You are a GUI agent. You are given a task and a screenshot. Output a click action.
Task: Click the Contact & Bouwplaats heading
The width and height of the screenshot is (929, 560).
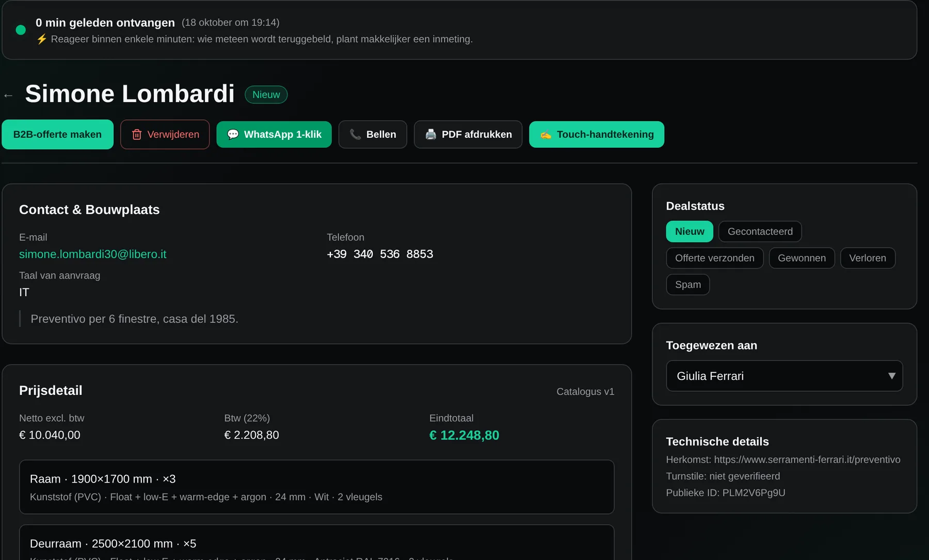[89, 210]
